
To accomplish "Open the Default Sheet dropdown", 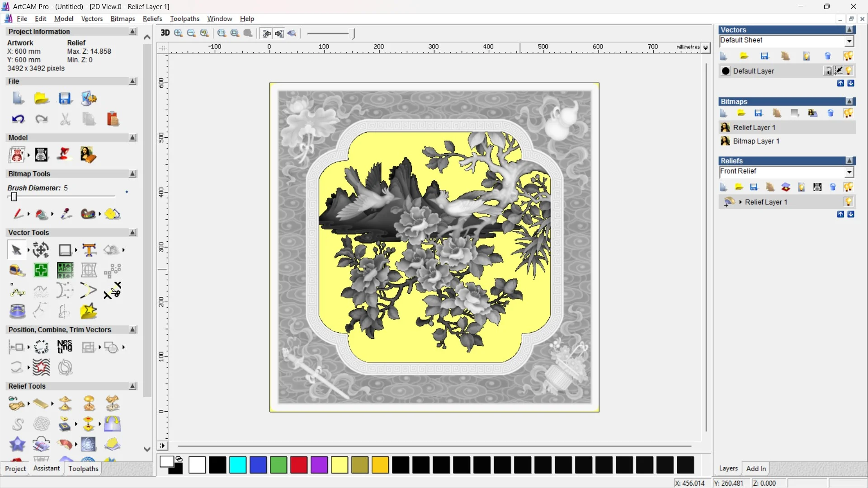I will click(x=849, y=41).
